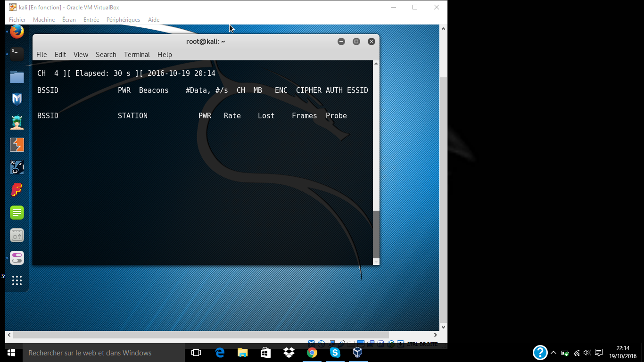The width and height of the screenshot is (644, 362).
Task: Open Wi-Fi network tray icon
Action: tap(577, 353)
